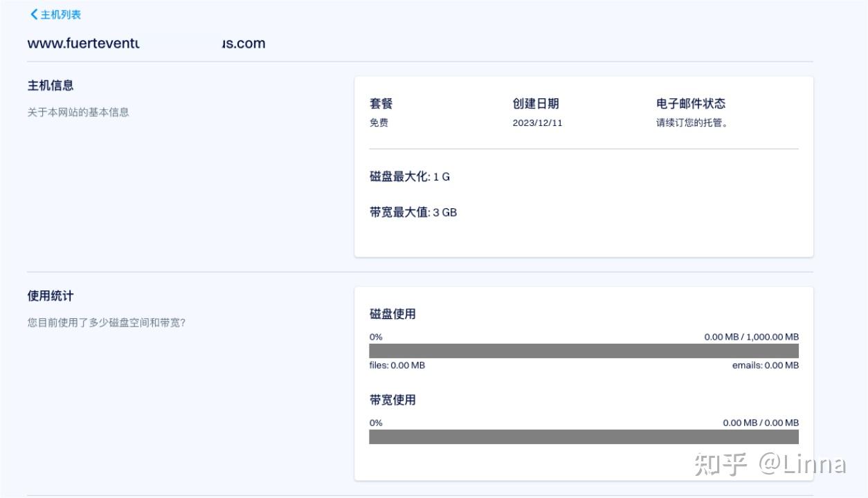This screenshot has width=868, height=498.
Task: Click the 磁盘使用 usage heading
Action: pyautogui.click(x=392, y=313)
